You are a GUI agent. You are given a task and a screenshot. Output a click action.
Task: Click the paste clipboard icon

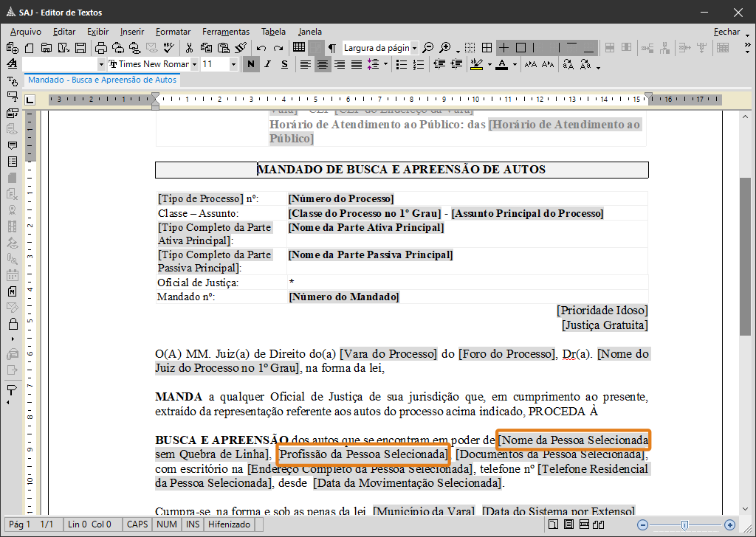pyautogui.click(x=223, y=48)
